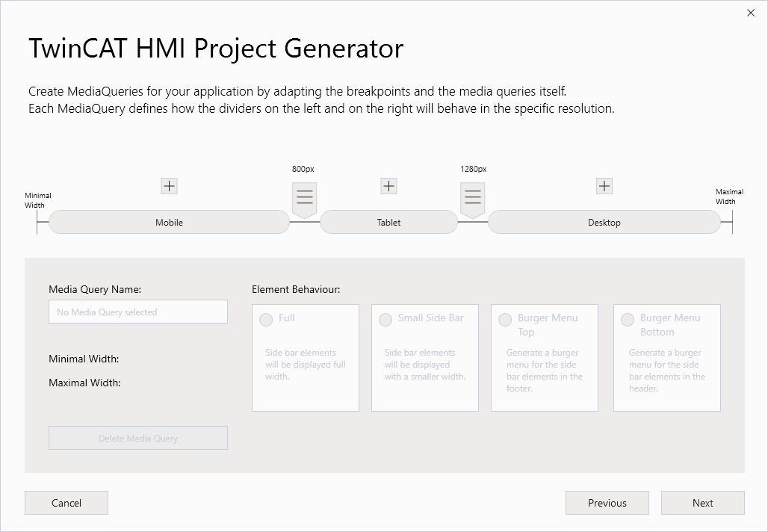Click 'Side bar elements will be displayed full width' text
768x532 pixels.
pyautogui.click(x=306, y=365)
